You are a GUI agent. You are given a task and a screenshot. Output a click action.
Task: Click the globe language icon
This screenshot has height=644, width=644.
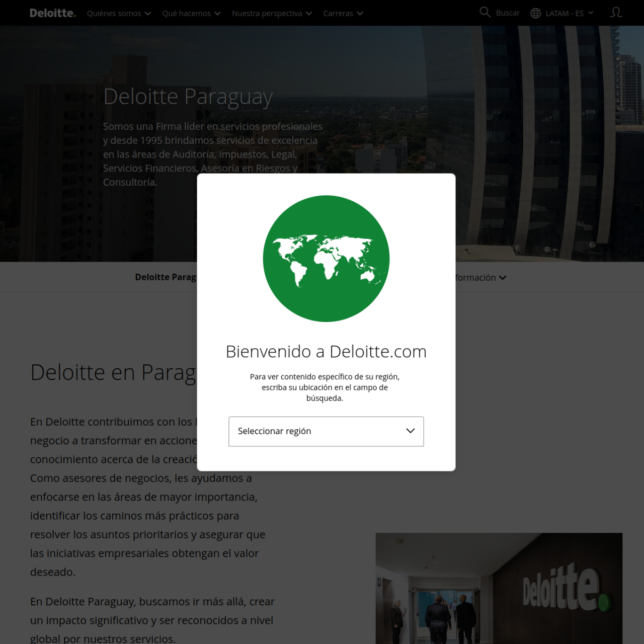tap(536, 13)
